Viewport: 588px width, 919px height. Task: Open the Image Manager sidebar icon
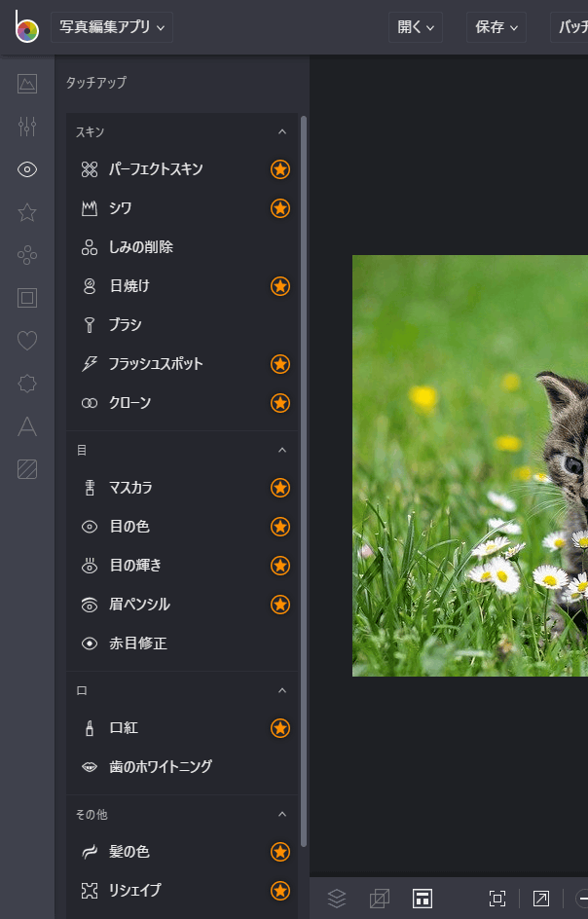coord(27,84)
